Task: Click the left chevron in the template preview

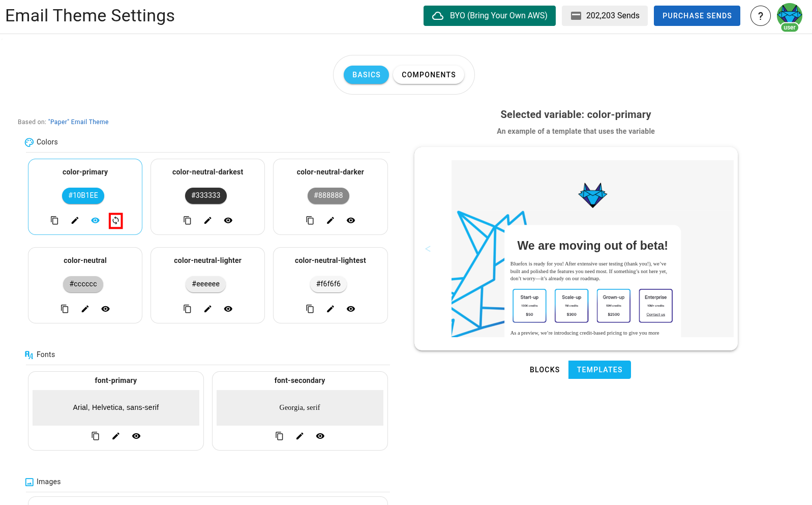Action: tap(428, 249)
